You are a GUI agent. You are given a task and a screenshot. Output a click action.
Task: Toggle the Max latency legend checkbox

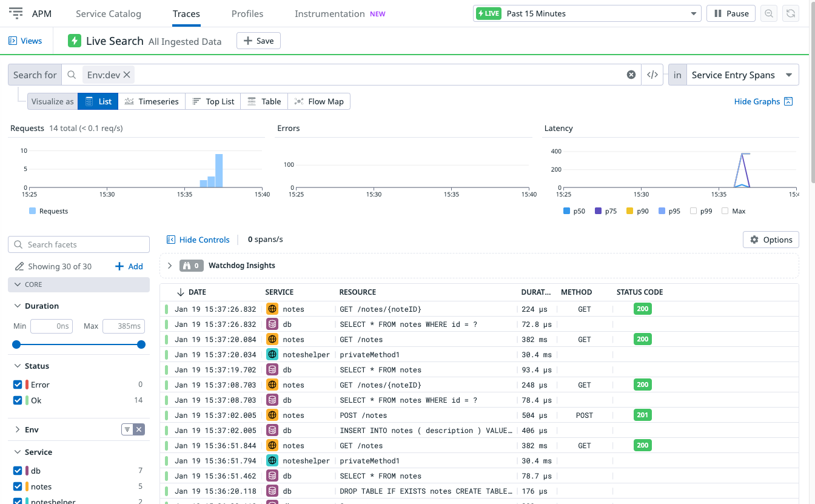[x=725, y=211]
